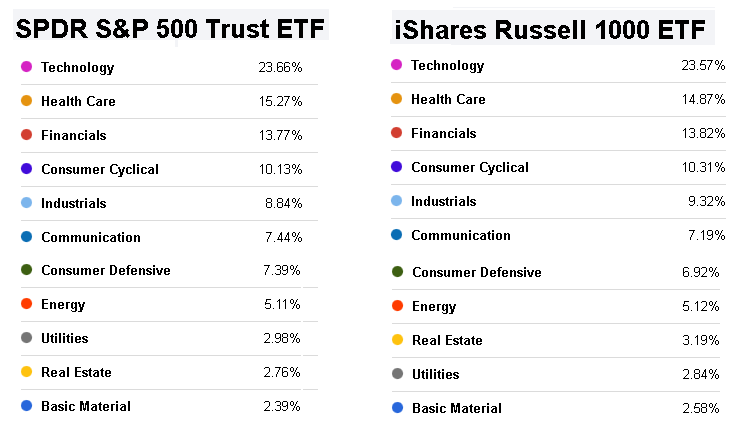
Task: Click the purple Consumer Cyclical dot under SPDR
Action: [26, 169]
